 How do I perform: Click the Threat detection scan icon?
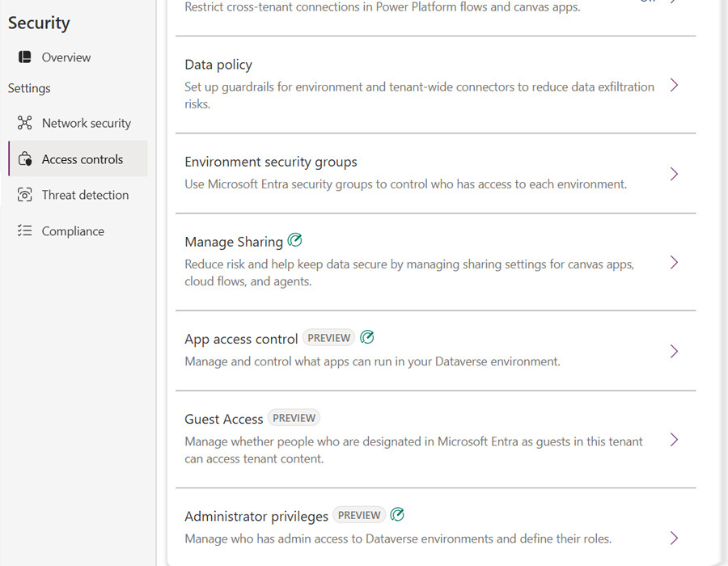[24, 195]
